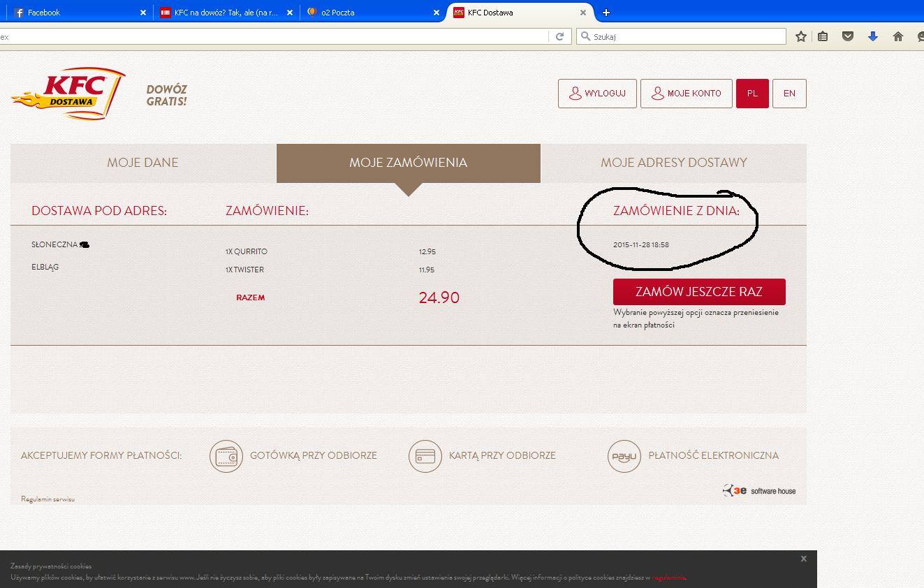The height and width of the screenshot is (588, 924).
Task: Open the MOJE ZAMÓWIENIA tab
Action: pyautogui.click(x=409, y=163)
